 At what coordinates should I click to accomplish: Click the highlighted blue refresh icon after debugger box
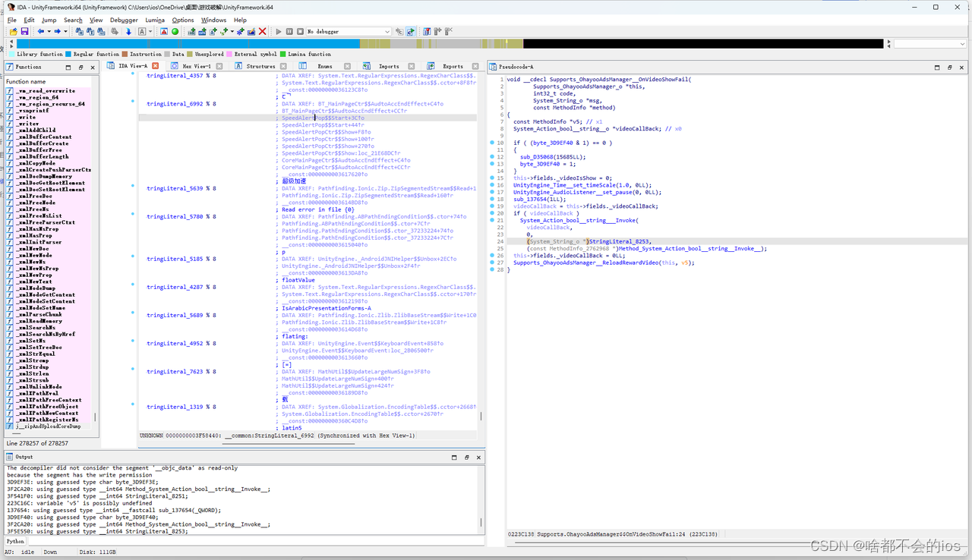pyautogui.click(x=410, y=31)
